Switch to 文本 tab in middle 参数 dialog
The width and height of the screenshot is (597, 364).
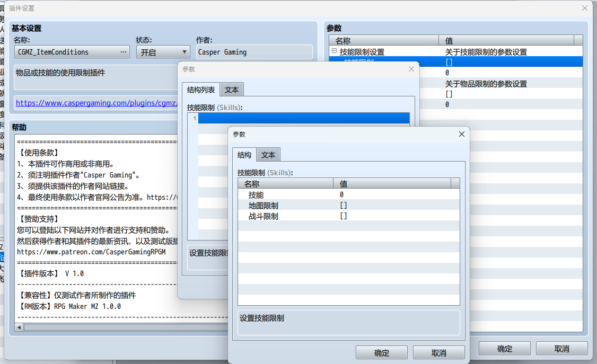tap(232, 90)
